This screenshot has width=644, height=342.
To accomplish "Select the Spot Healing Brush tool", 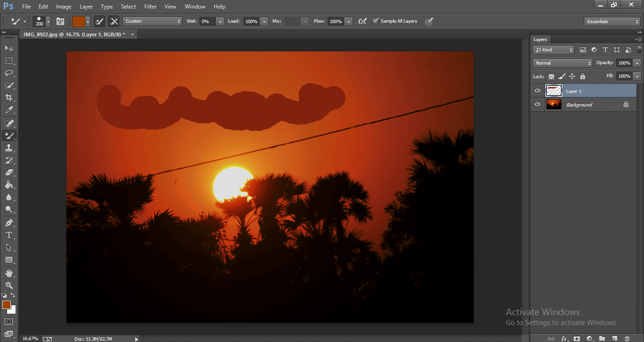I will point(9,123).
